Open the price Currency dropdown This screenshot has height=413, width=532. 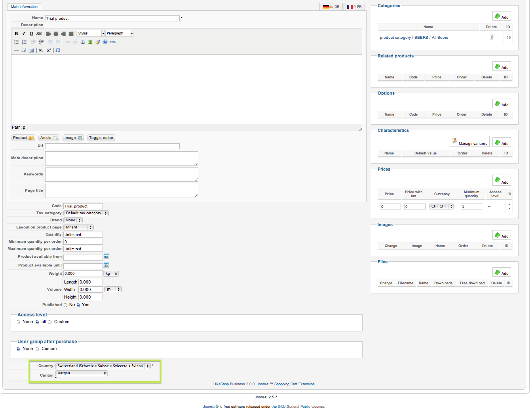coord(441,206)
